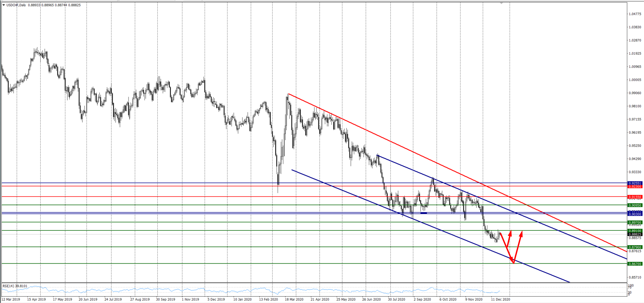Click the 18 Mar 2020 date label

pos(294,299)
